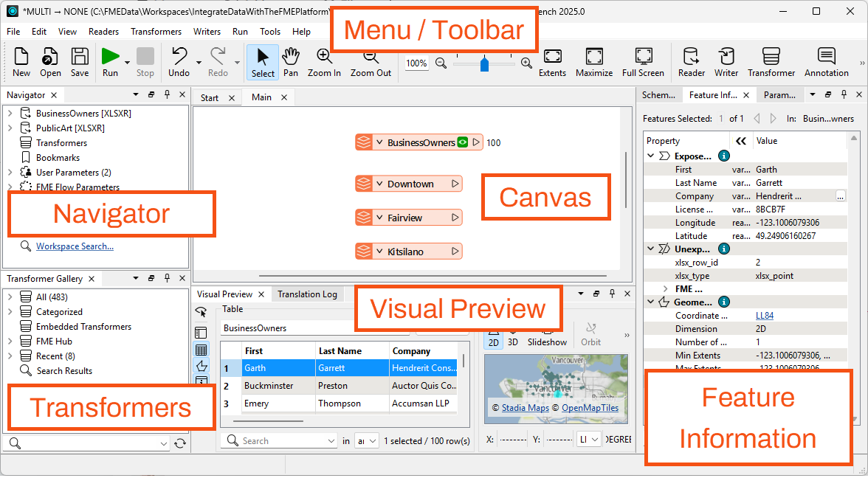Collapse the Exposed attributes section
Viewport: 868px width, 478px height.
(x=650, y=155)
